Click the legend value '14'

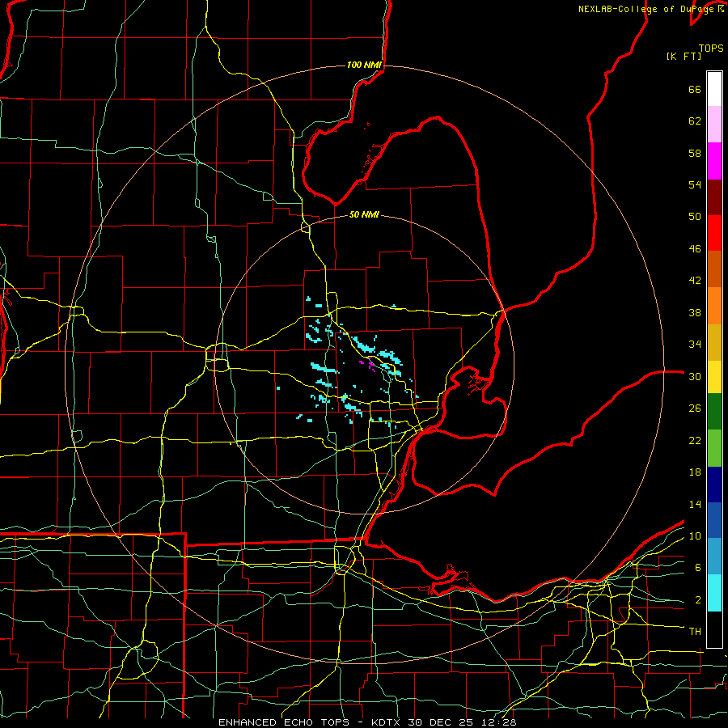[x=695, y=504]
